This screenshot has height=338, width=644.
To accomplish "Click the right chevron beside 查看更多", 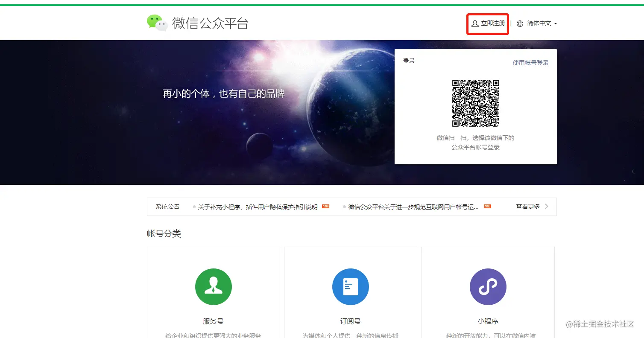I will (547, 207).
